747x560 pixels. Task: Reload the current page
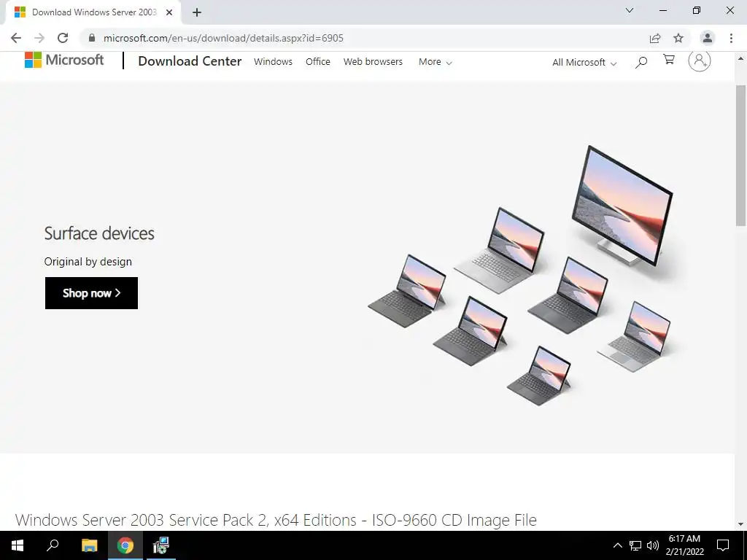point(63,38)
